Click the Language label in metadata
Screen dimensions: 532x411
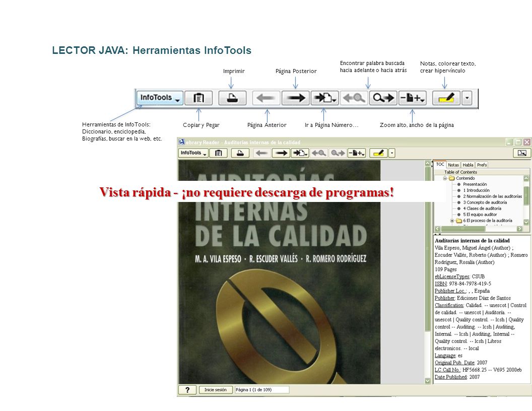click(x=445, y=356)
